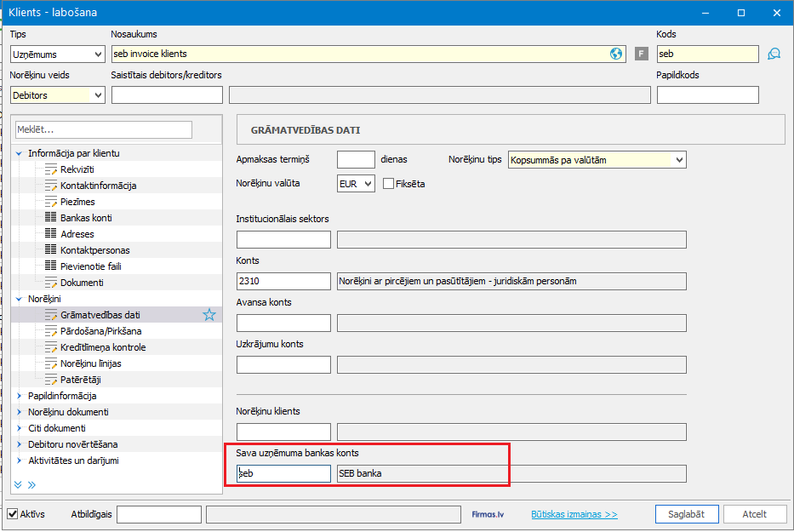Expand Citi dokumenti node
Screen dimensions: 794x532
19,429
